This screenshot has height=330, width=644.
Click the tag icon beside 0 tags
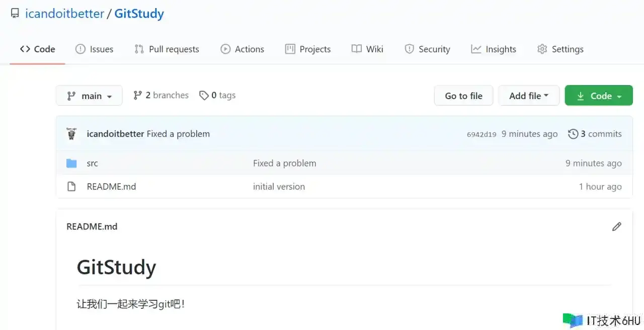tap(204, 96)
